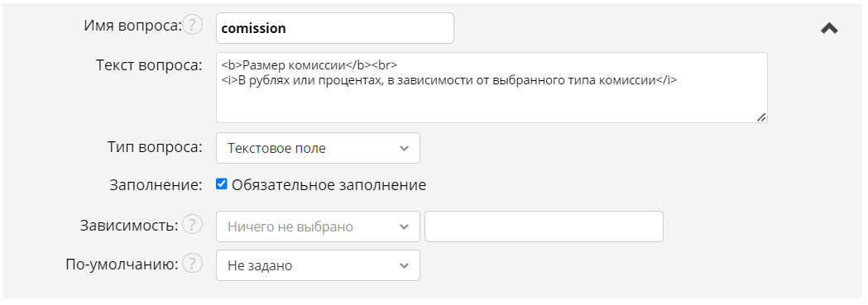This screenshot has width=868, height=305.
Task: Open the Текстовое поле question type dropdown
Action: click(318, 148)
